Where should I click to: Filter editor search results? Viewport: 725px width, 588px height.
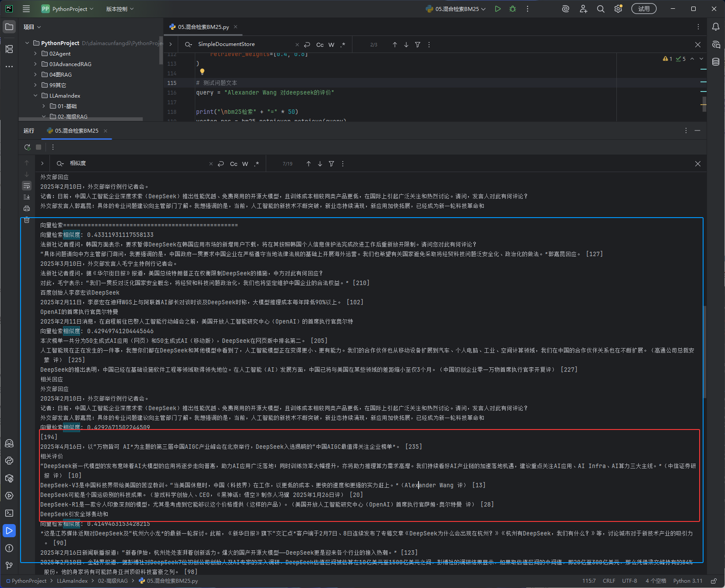point(418,45)
